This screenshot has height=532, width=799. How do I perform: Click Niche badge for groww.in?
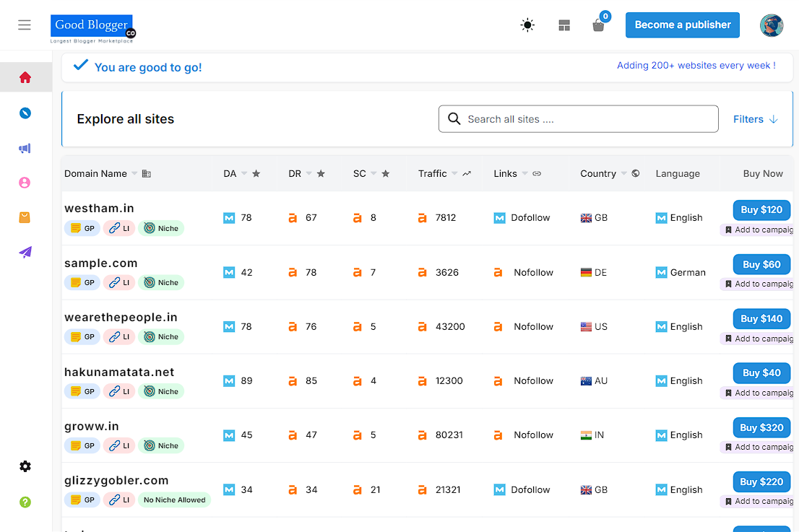click(161, 445)
